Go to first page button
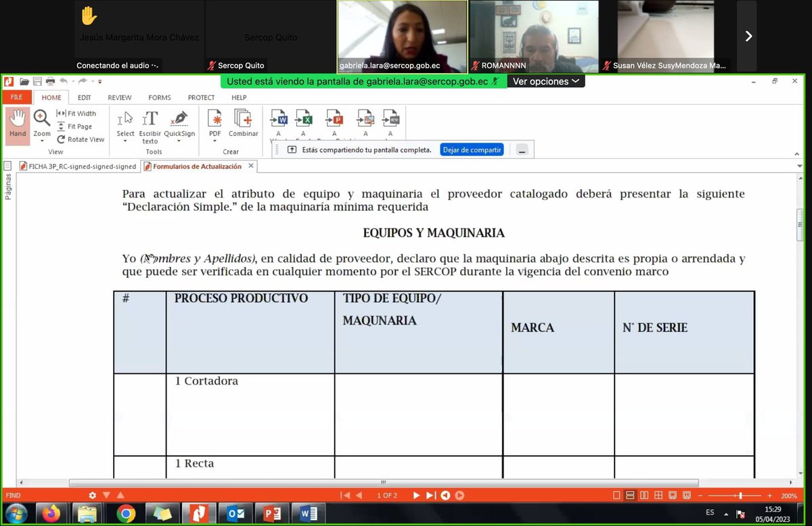 (346, 496)
